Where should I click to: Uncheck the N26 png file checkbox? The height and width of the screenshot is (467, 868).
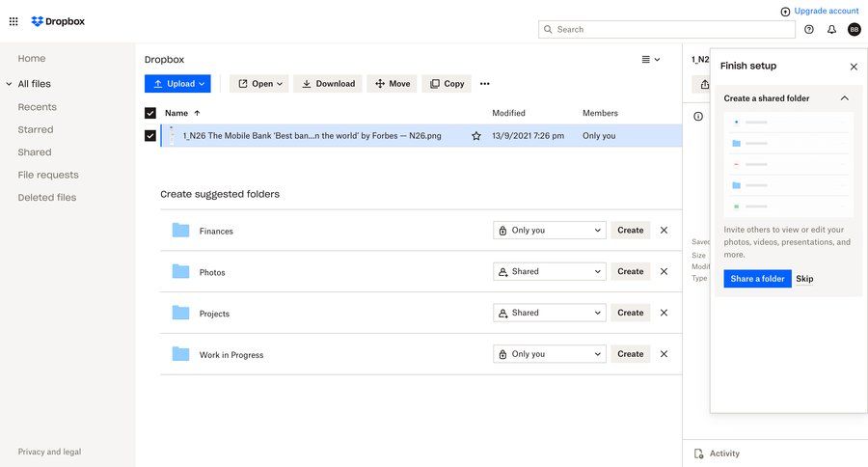pyautogui.click(x=150, y=136)
